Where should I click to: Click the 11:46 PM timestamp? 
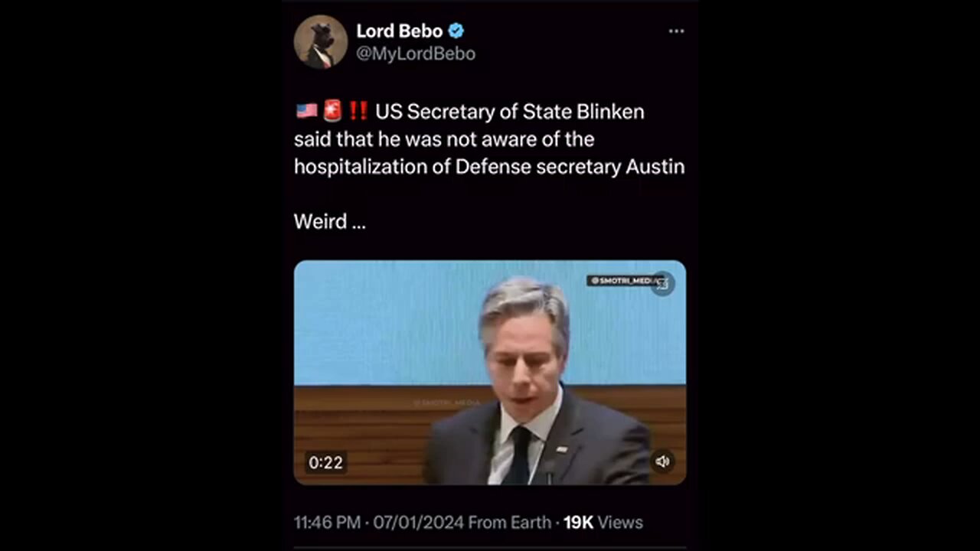pyautogui.click(x=327, y=523)
